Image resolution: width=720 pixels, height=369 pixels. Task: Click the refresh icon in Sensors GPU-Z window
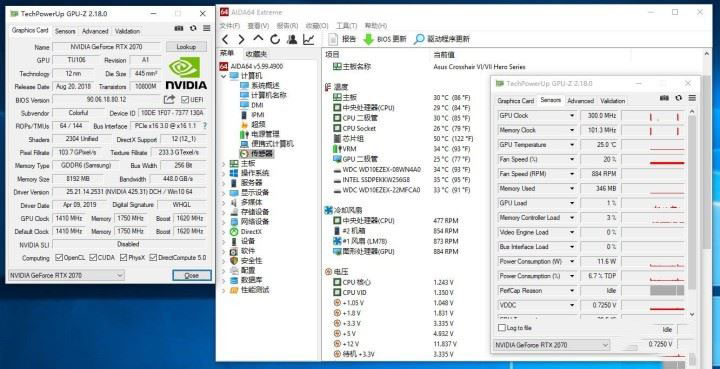click(679, 98)
